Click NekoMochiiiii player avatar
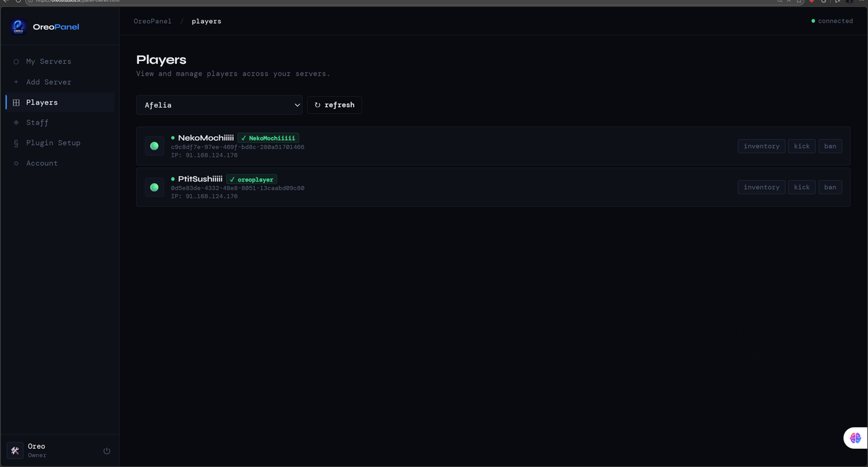Image resolution: width=868 pixels, height=467 pixels. pos(154,146)
